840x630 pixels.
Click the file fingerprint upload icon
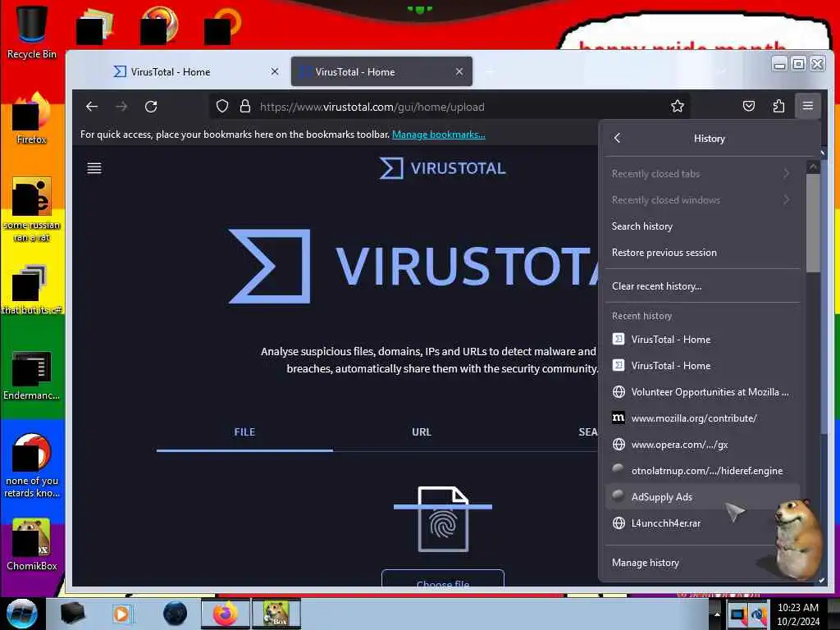click(443, 518)
